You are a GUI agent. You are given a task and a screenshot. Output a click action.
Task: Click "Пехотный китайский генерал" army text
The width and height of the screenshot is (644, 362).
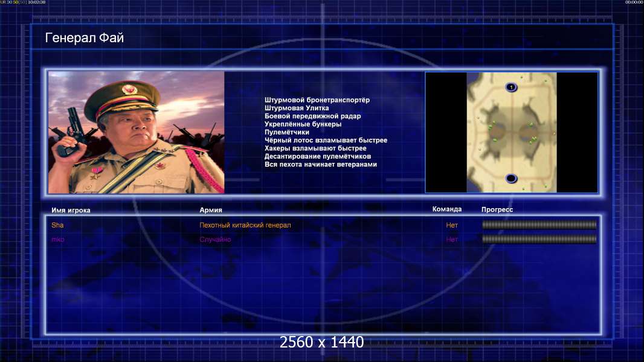(x=245, y=225)
